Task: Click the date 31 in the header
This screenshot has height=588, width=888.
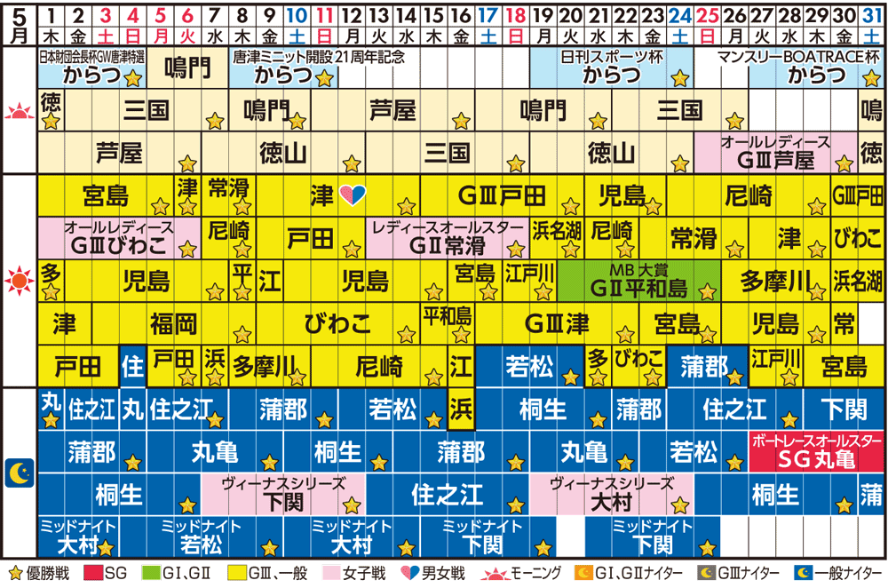Action: 872,16
